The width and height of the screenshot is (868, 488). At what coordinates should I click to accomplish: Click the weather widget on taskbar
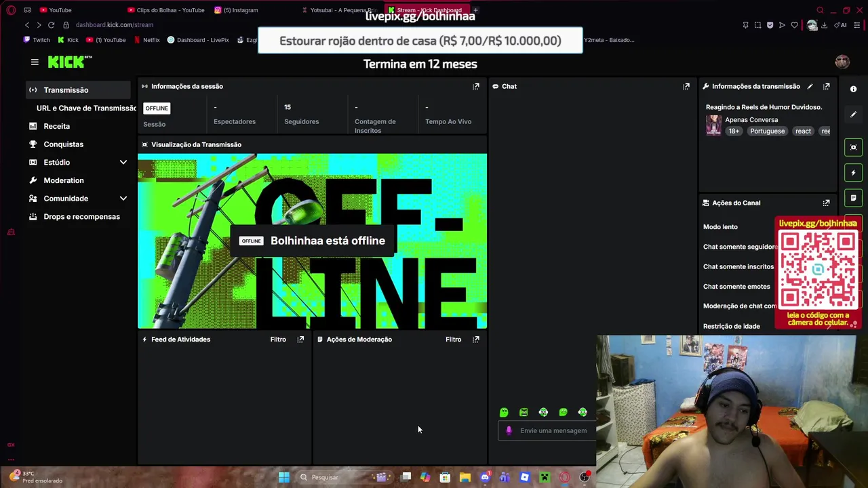(37, 477)
